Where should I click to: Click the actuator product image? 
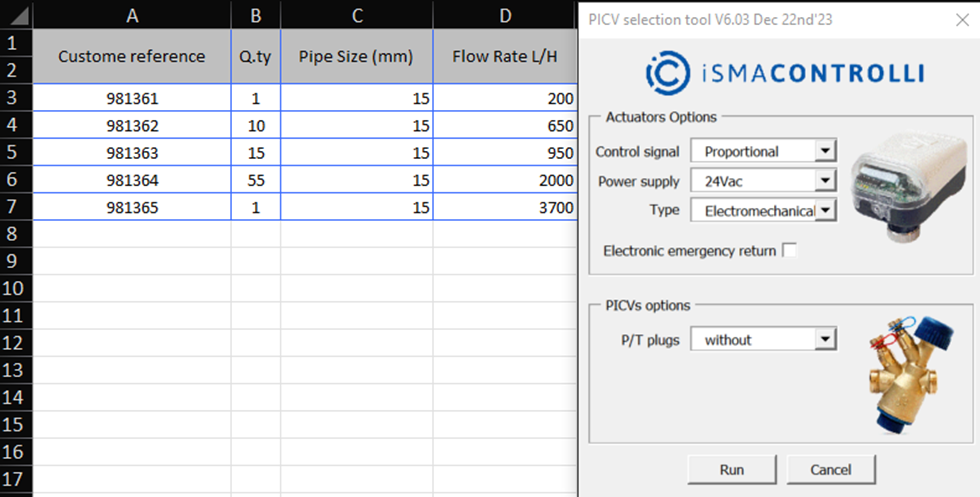(x=899, y=179)
